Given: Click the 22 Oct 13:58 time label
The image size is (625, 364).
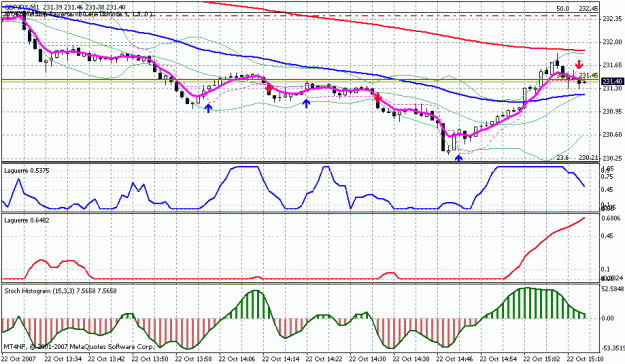Looking at the screenshot, I should [194, 358].
